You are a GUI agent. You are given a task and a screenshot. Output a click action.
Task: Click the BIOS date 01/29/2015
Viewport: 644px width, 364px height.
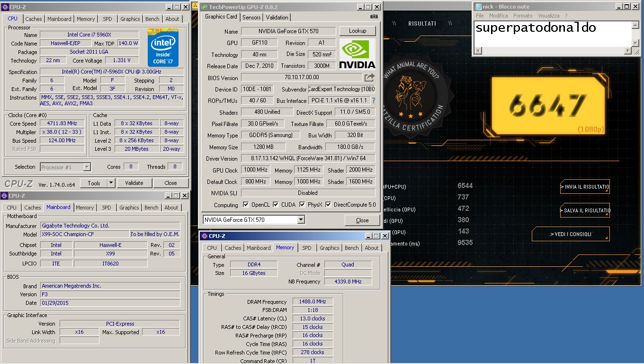point(110,303)
